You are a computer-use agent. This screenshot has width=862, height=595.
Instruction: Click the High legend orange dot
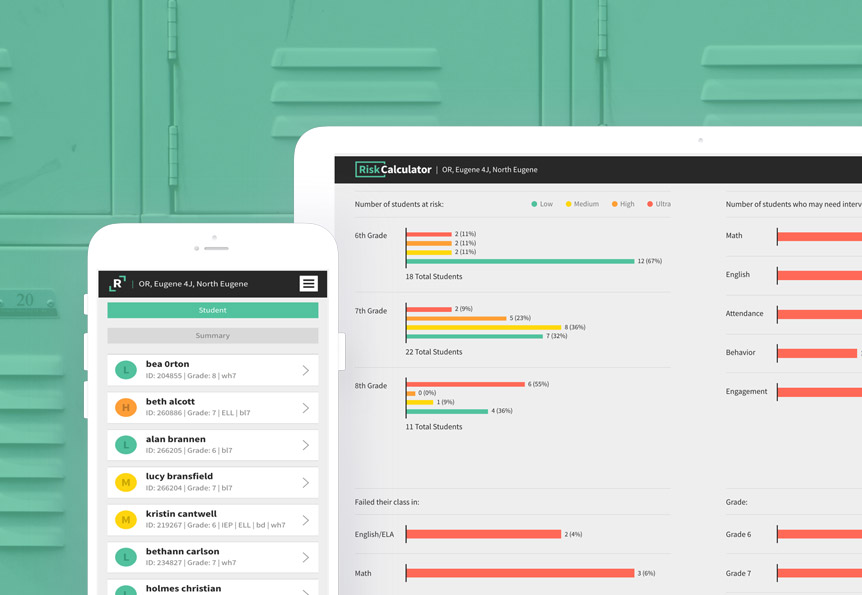click(x=615, y=204)
